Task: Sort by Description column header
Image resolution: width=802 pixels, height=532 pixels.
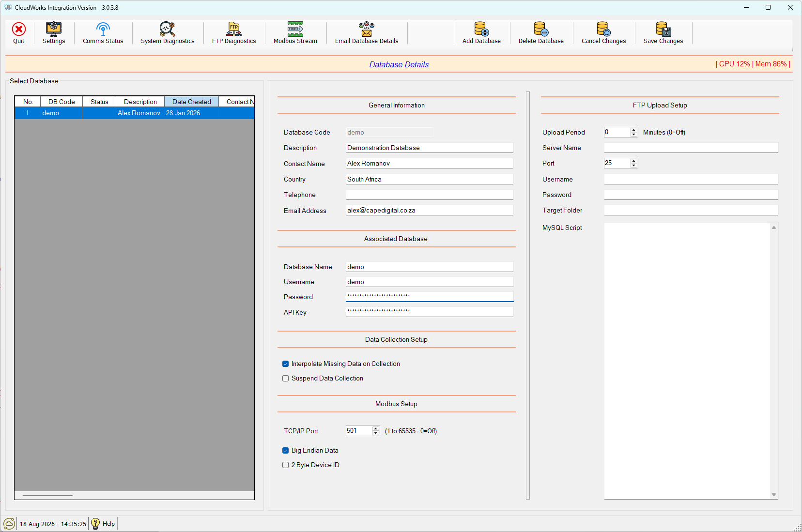Action: pos(140,102)
